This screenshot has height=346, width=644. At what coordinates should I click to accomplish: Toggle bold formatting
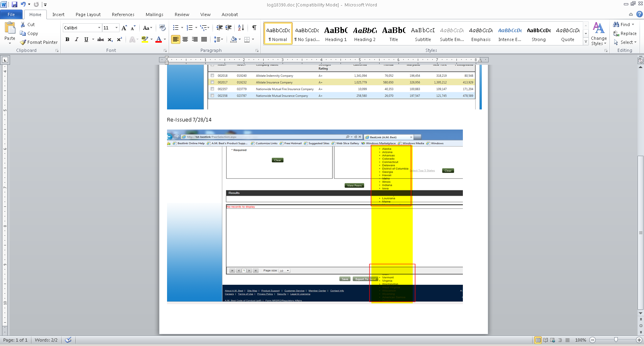[x=67, y=39]
